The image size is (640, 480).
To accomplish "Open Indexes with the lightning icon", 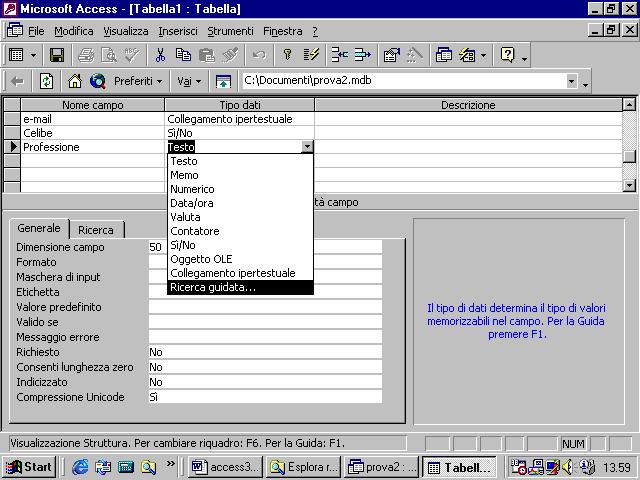I will click(x=311, y=55).
